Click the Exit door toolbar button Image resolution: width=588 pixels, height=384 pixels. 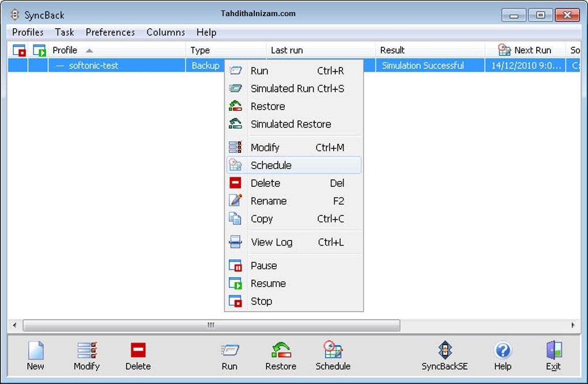point(553,356)
